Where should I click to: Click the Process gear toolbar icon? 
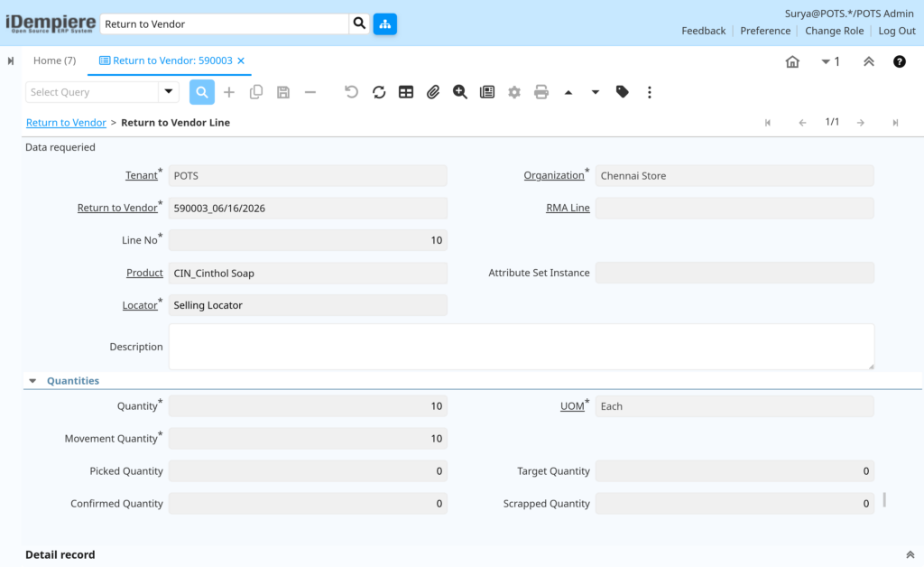coord(514,92)
